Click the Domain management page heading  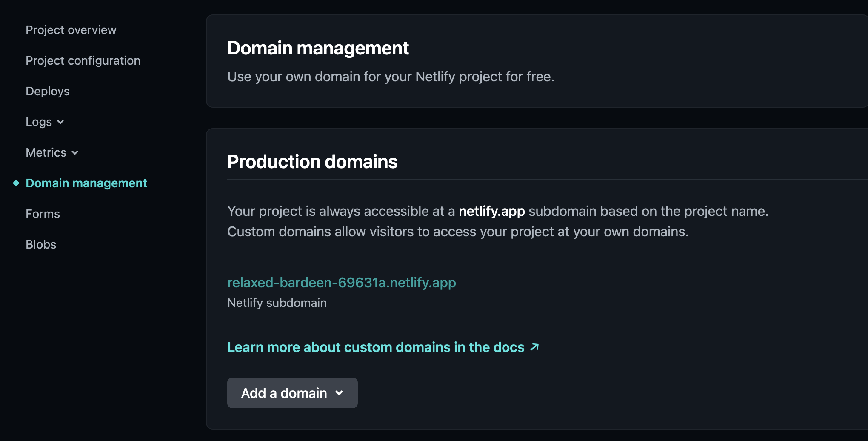318,48
